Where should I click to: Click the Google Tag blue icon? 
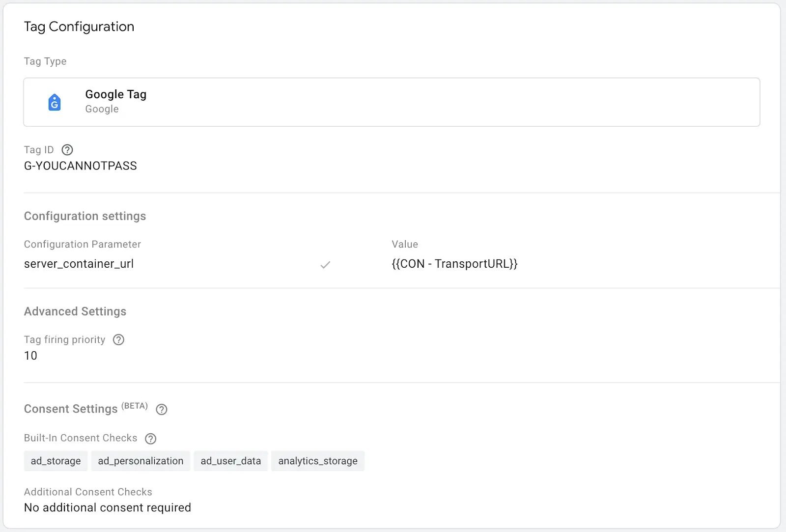tap(55, 102)
